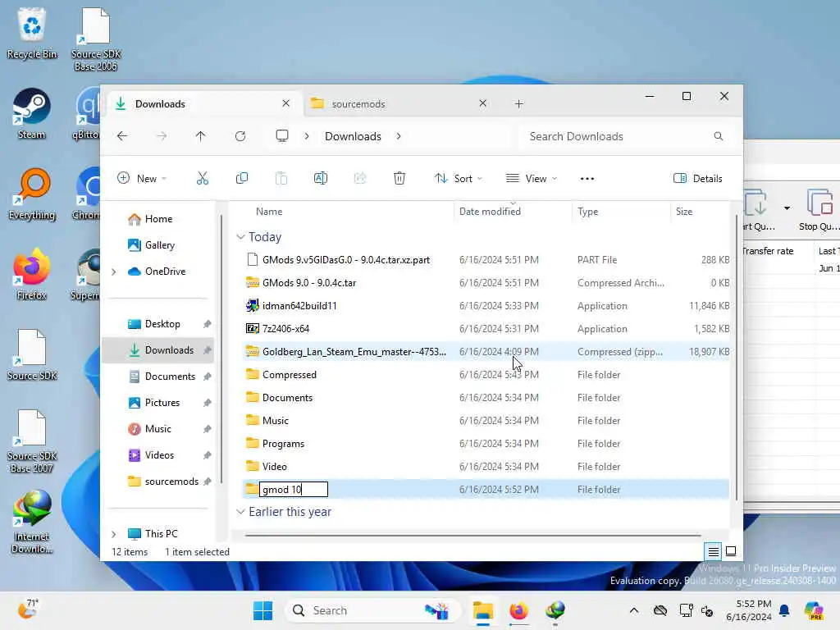Click the Cut scissors icon
The image size is (840, 630).
(x=202, y=178)
